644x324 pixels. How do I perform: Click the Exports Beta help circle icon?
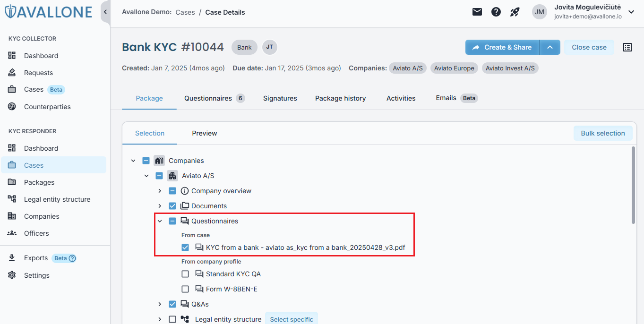click(72, 258)
